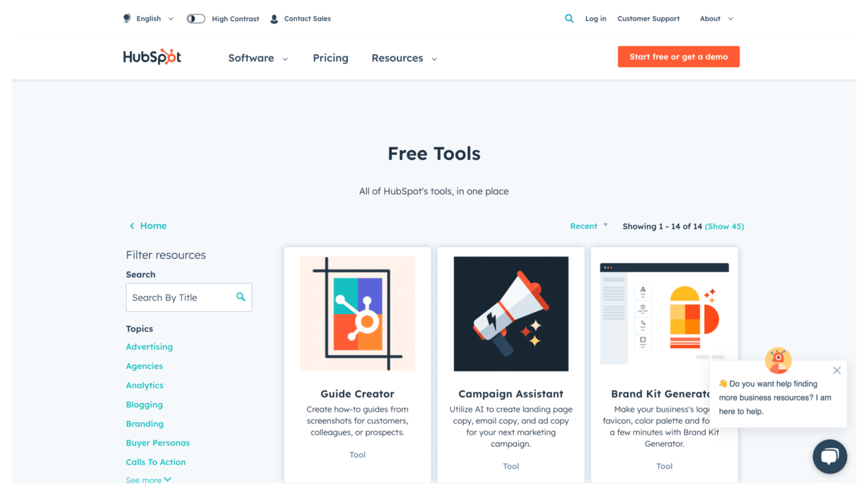Click Show 45 results link

(725, 226)
